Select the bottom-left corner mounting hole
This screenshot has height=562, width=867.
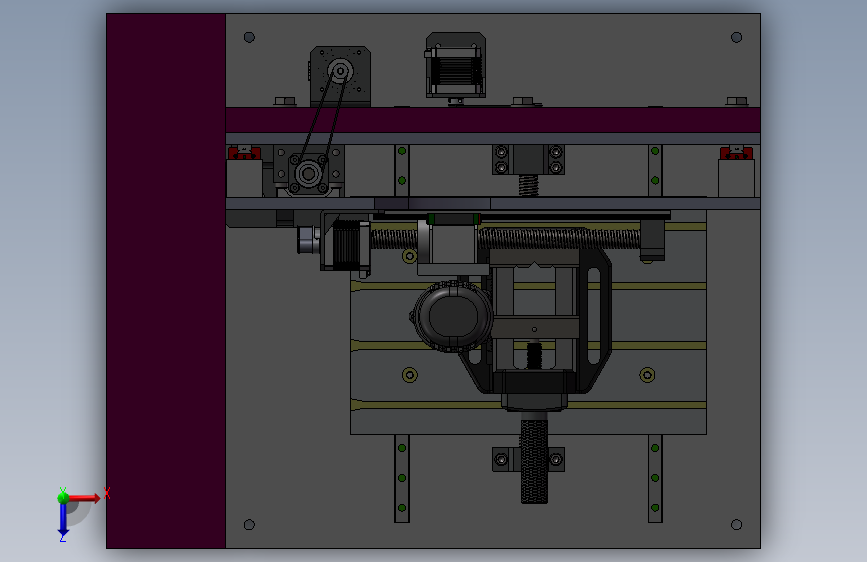249,524
